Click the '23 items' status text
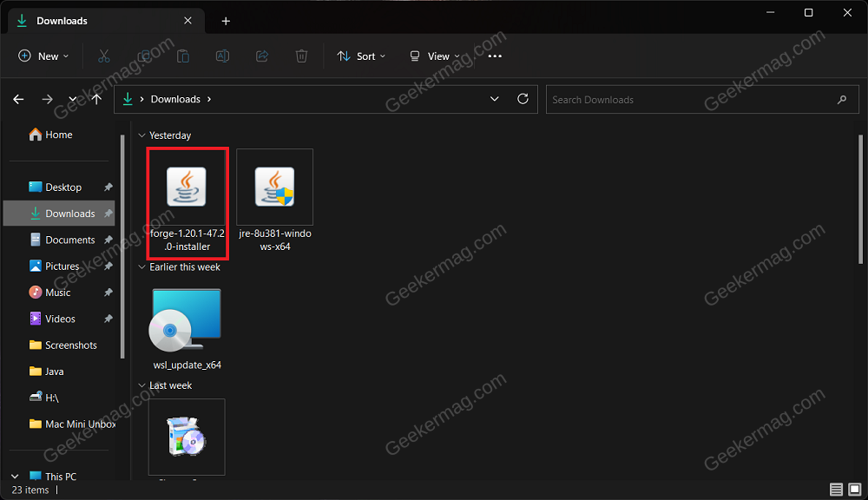868x500 pixels. point(30,490)
